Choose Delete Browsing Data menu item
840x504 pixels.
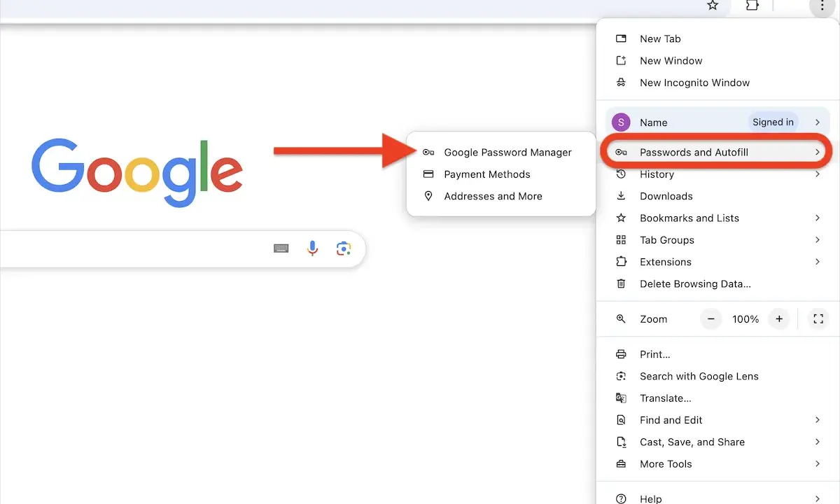[x=717, y=284]
